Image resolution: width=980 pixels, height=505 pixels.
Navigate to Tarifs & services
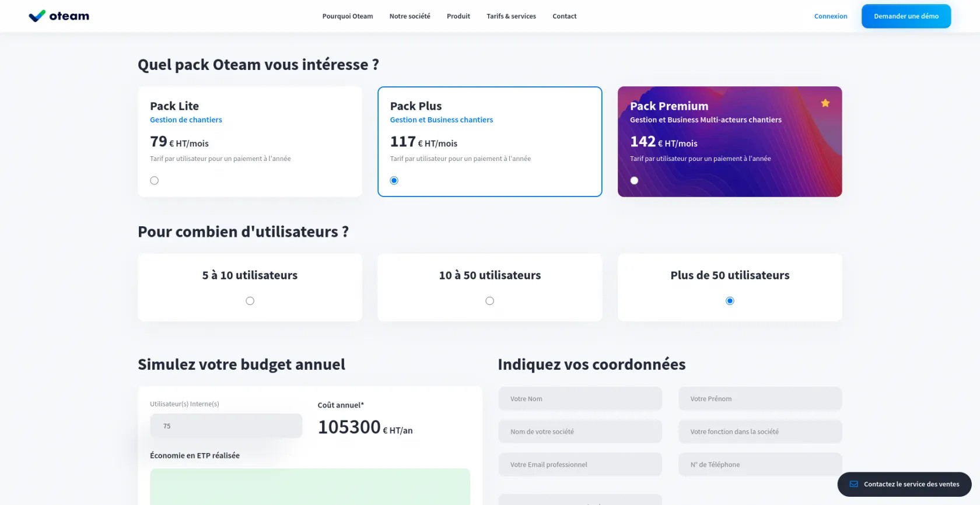point(511,16)
